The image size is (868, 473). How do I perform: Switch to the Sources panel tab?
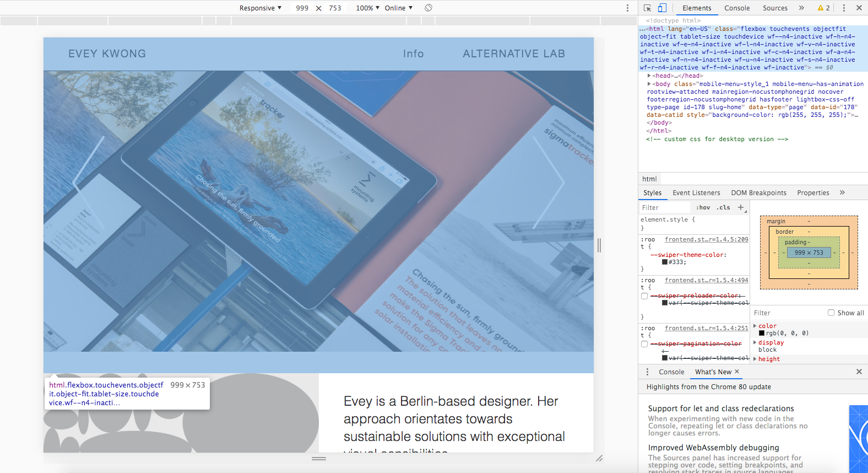point(775,8)
